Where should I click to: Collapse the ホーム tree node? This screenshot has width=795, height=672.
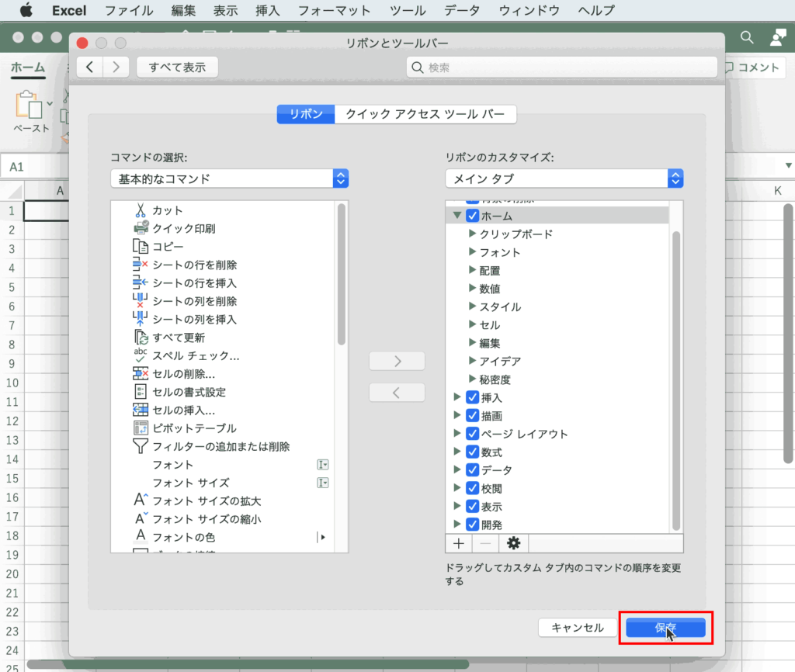point(457,216)
